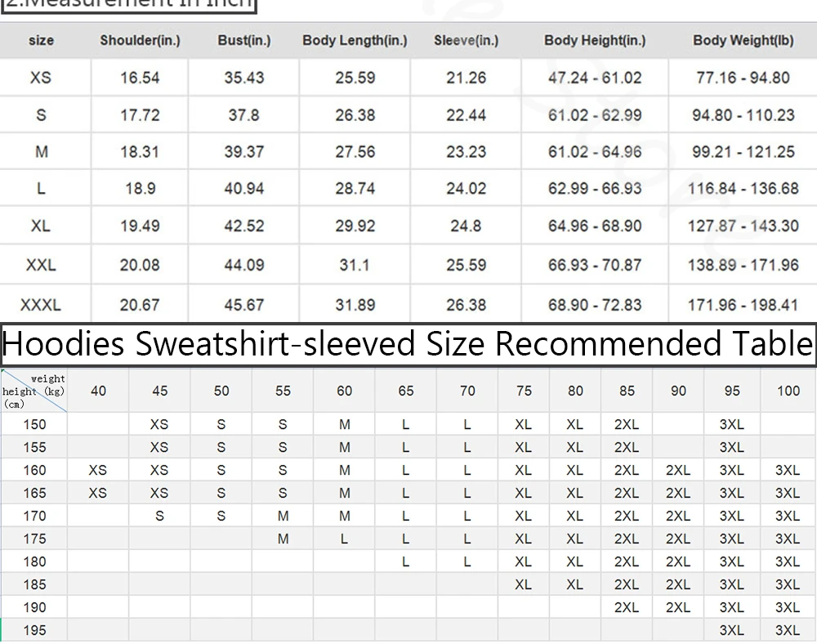The height and width of the screenshot is (644, 817).
Task: Click the Shoulder(in.) column header
Action: coord(140,41)
